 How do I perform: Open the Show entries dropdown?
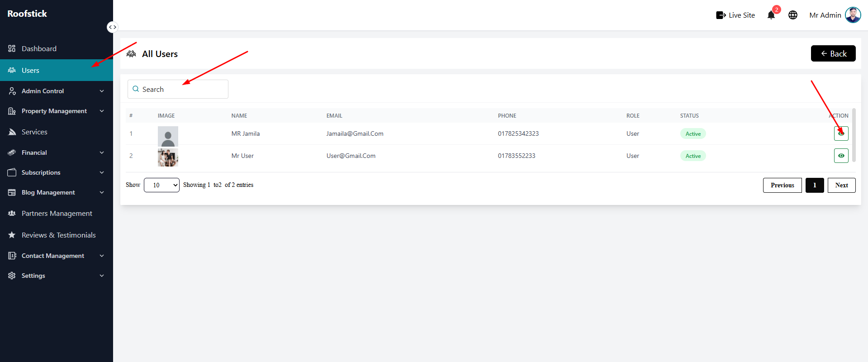point(161,185)
